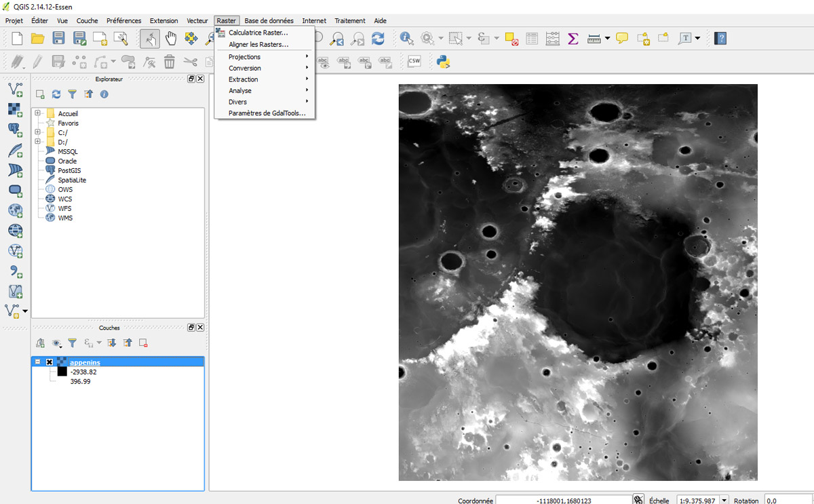Expand the Accueil folder in Explorateur
Screen dimensions: 814x504
coord(38,113)
